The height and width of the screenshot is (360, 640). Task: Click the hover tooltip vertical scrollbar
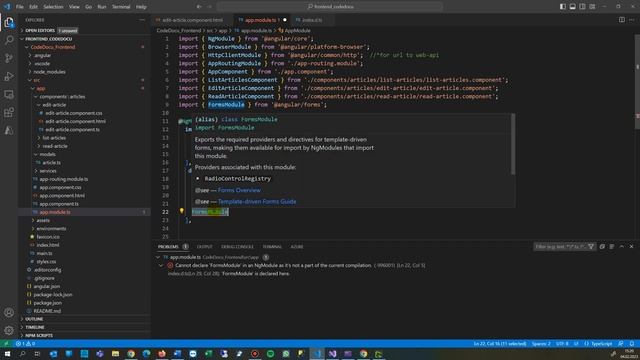tap(513, 144)
